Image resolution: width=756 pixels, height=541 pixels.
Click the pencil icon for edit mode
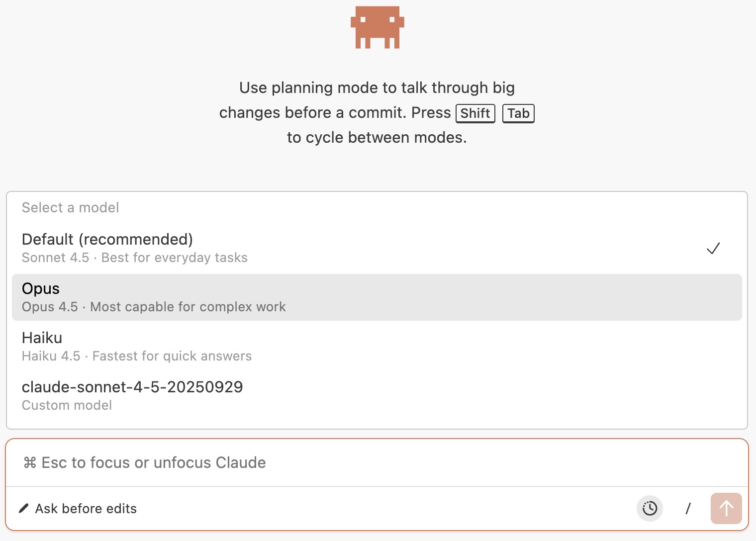tap(23, 508)
